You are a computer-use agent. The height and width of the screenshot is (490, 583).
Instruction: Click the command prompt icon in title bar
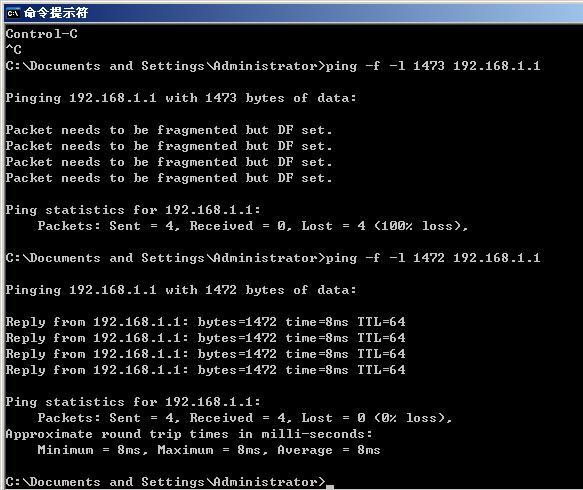coord(13,13)
